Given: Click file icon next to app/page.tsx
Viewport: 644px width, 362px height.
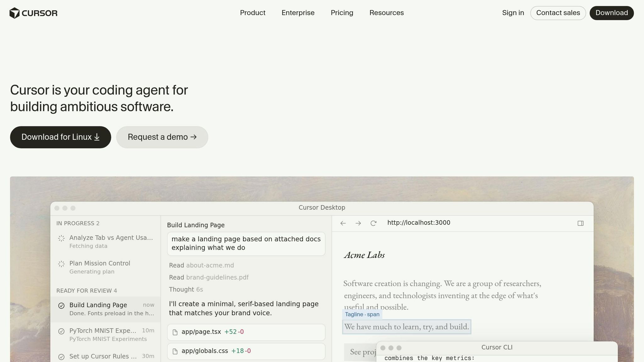Looking at the screenshot, I should coord(175,332).
